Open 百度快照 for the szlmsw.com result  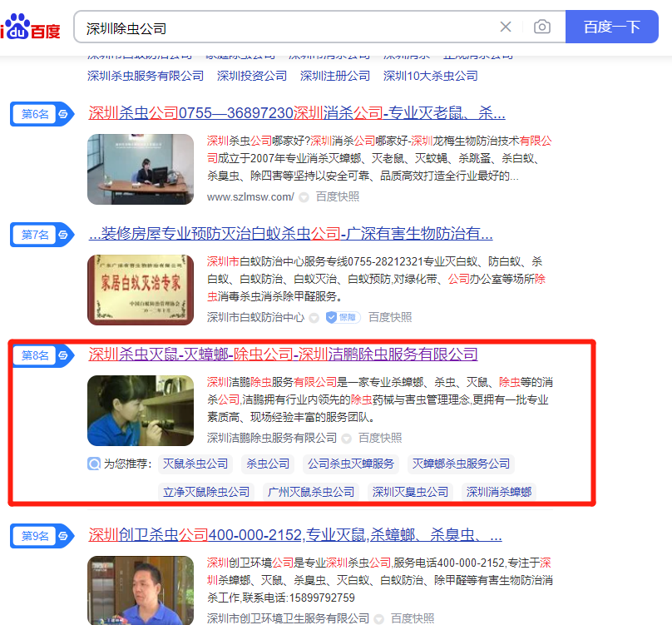tap(338, 196)
